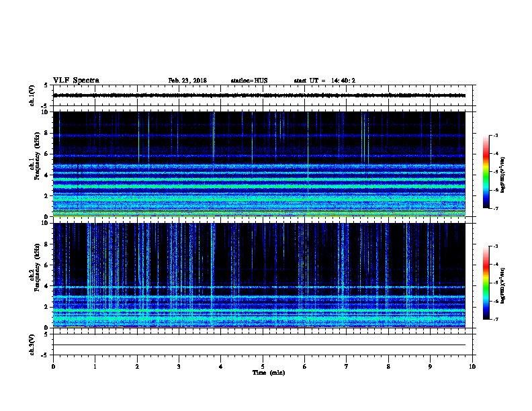The width and height of the screenshot is (532, 411).
Task: Click the ch.1 frequency tick label "8"
Action: coord(46,133)
